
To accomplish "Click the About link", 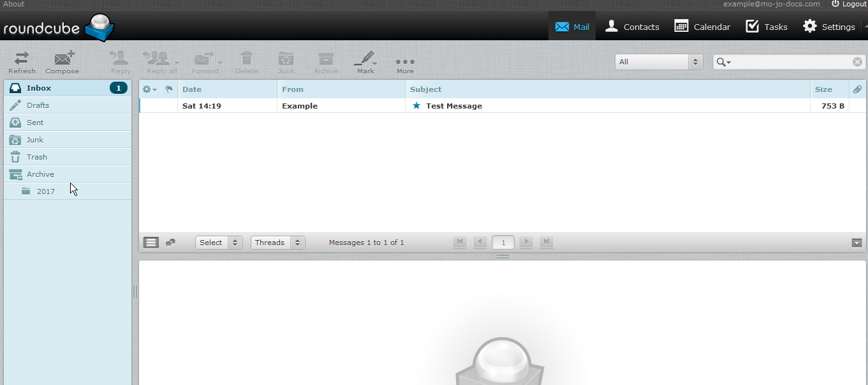I will pos(14,4).
